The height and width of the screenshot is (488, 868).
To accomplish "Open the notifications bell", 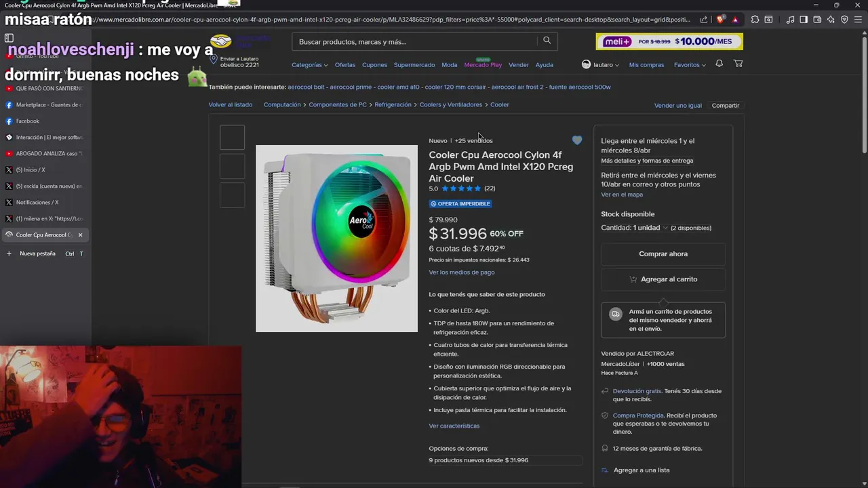I will pyautogui.click(x=719, y=64).
